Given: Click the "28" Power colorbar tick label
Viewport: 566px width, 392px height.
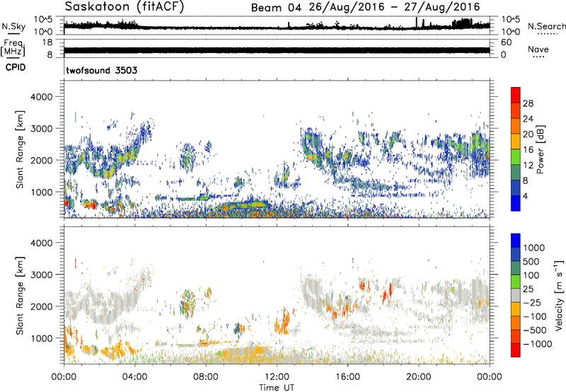Looking at the screenshot, I should (x=528, y=103).
